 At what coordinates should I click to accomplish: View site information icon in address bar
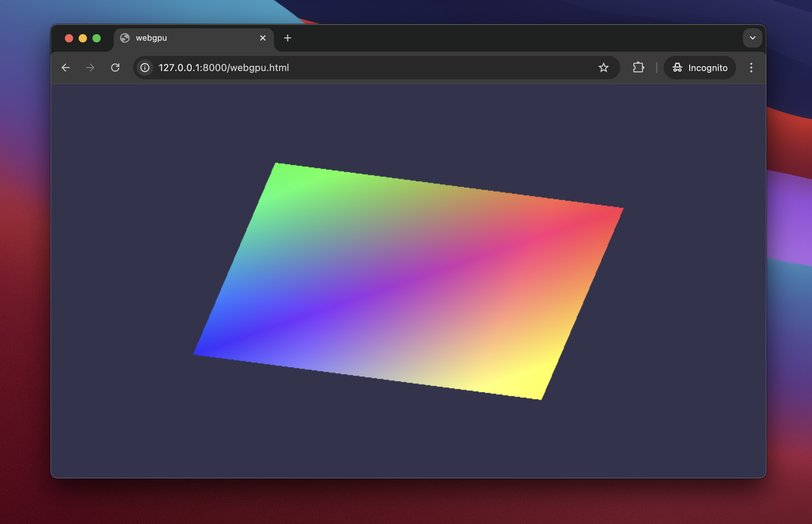[x=145, y=68]
